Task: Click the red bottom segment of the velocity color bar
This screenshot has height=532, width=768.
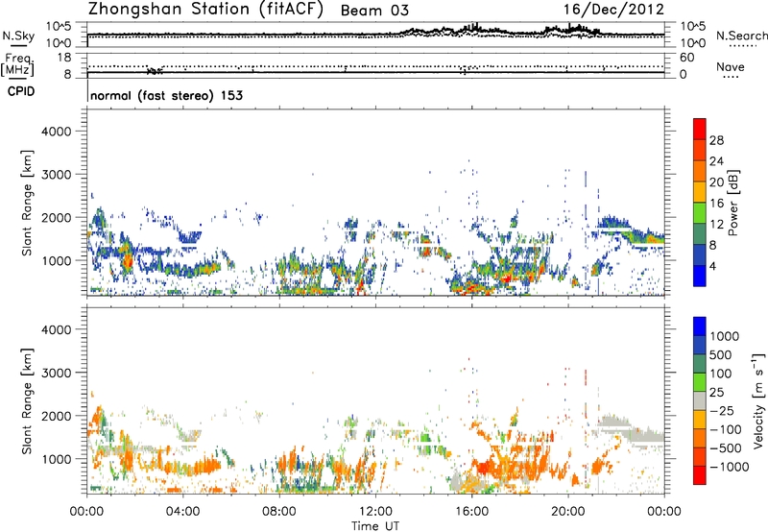Action: pos(700,475)
